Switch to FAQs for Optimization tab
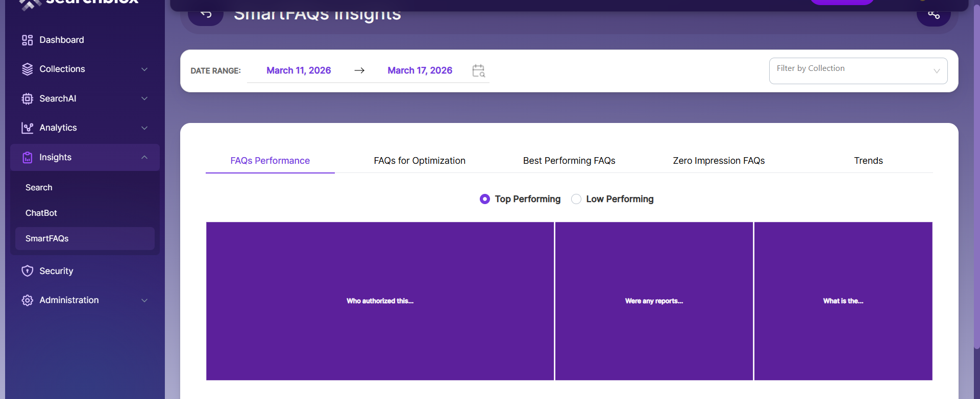Viewport: 980px width, 399px height. tap(420, 161)
